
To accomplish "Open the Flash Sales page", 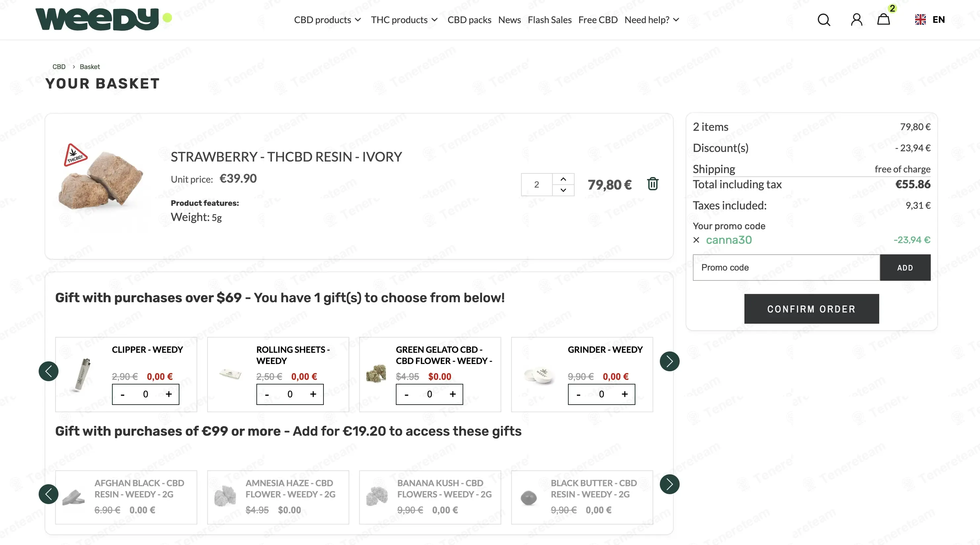I will click(x=549, y=20).
